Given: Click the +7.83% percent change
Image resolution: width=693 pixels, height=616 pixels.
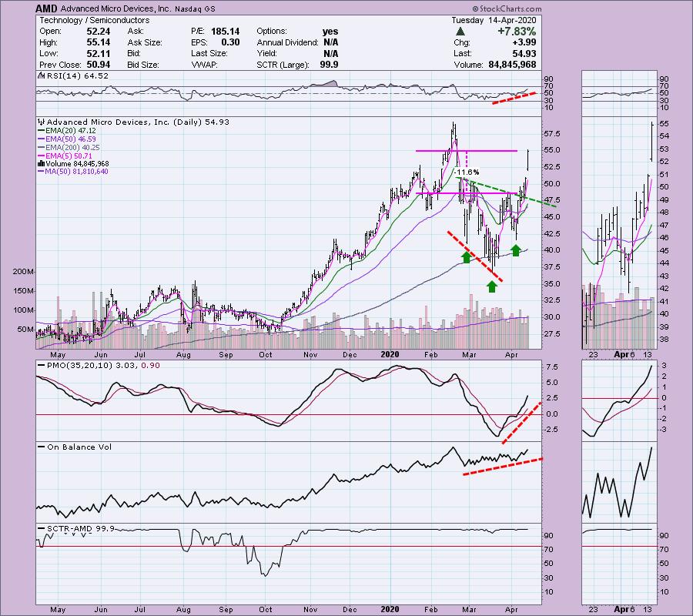Looking at the screenshot, I should coord(517,32).
